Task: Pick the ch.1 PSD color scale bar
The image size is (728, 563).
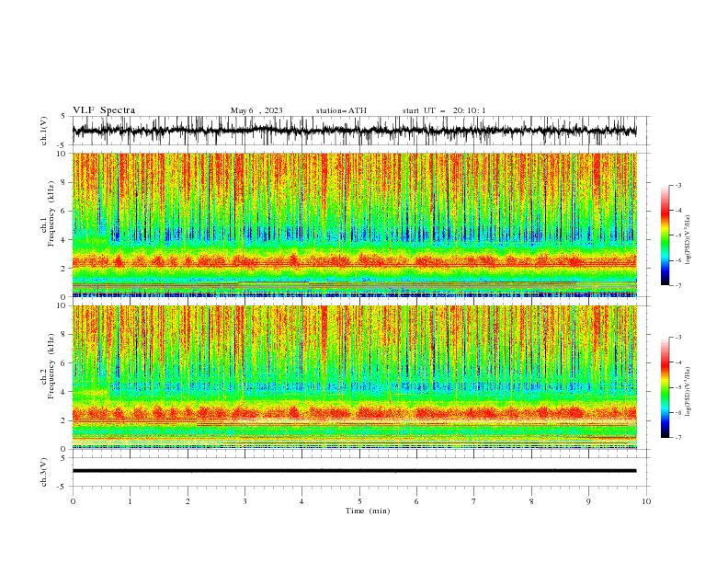Action: tap(665, 236)
